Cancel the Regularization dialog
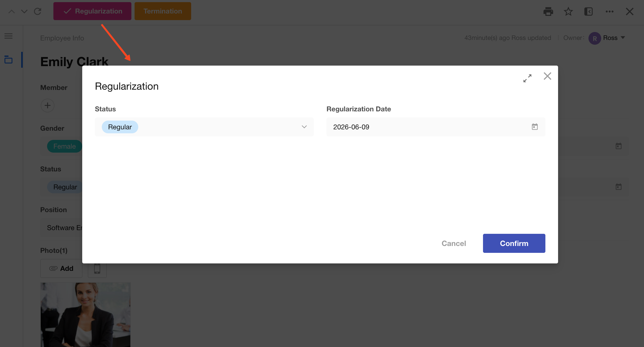Viewport: 644px width, 347px height. tap(454, 243)
